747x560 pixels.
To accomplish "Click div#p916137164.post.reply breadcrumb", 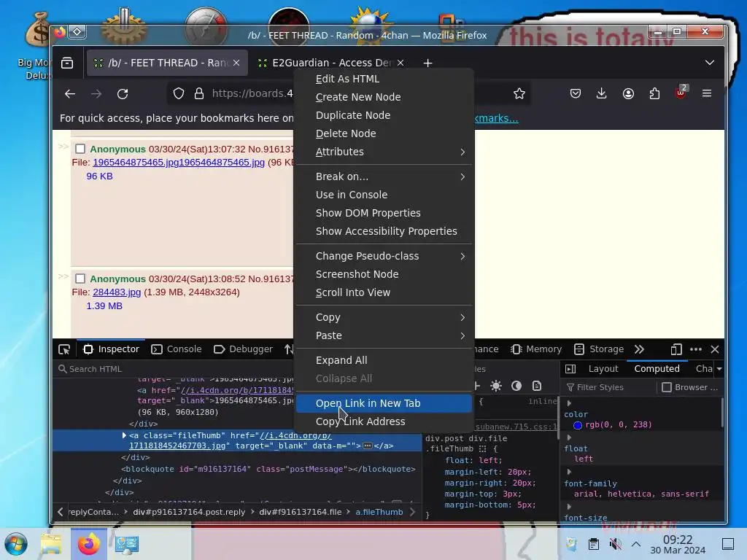I will pyautogui.click(x=189, y=513).
